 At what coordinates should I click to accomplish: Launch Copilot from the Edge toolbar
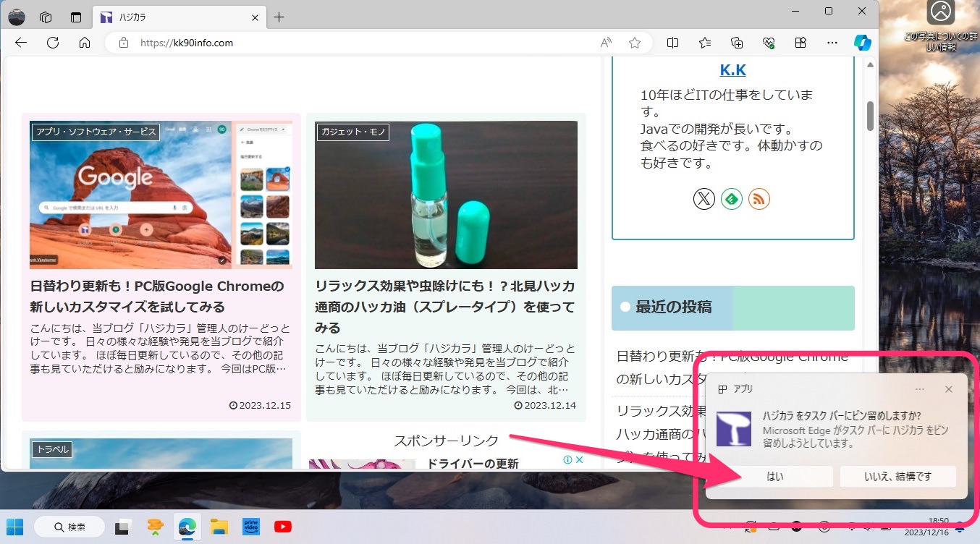[862, 43]
